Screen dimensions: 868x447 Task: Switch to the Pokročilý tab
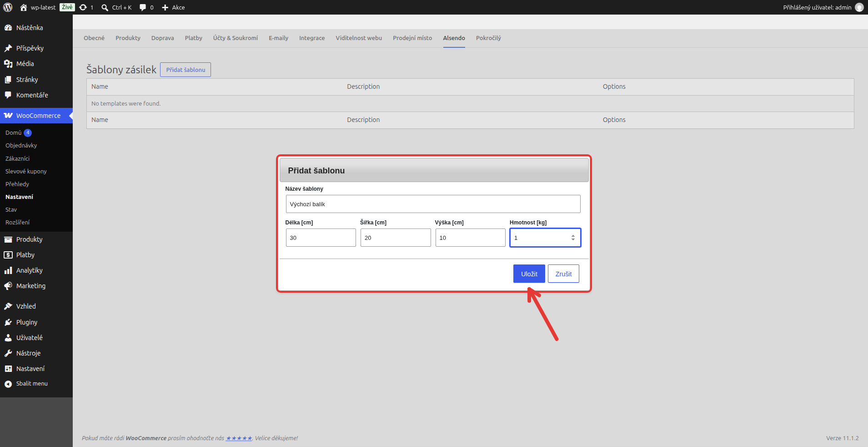coord(488,38)
